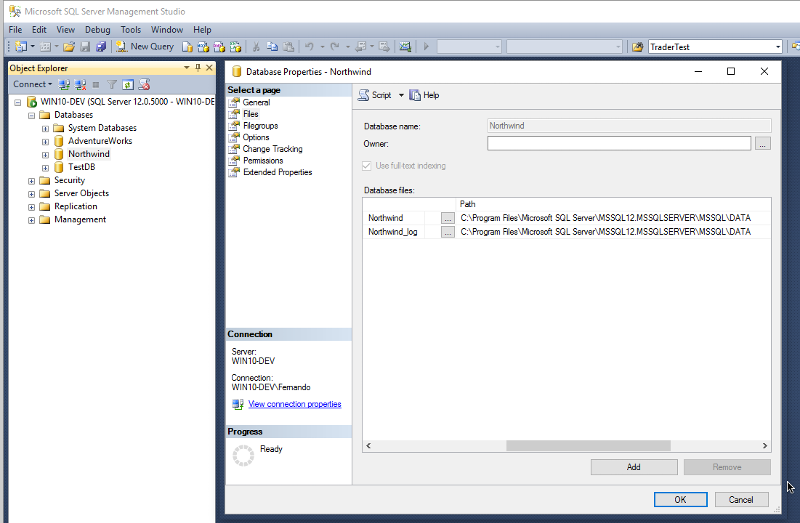Click Analysis Services DMX Query icon
The image size is (800, 523).
coord(219,47)
